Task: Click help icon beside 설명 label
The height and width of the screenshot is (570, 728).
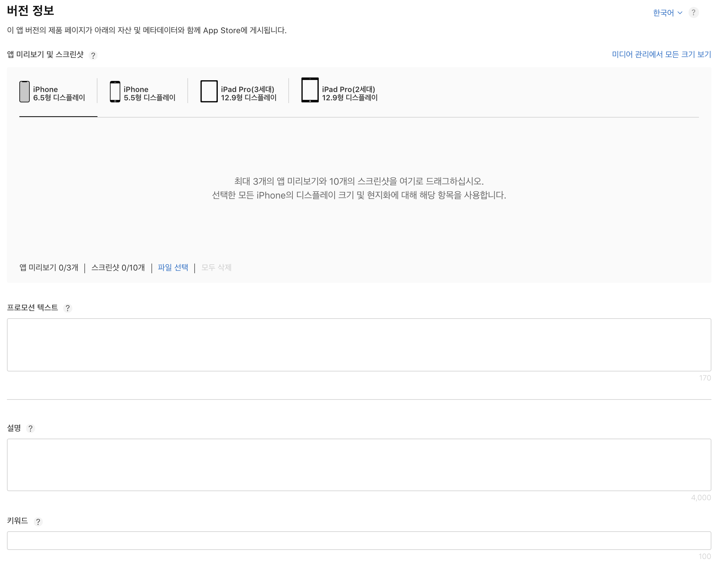Action: [x=30, y=429]
